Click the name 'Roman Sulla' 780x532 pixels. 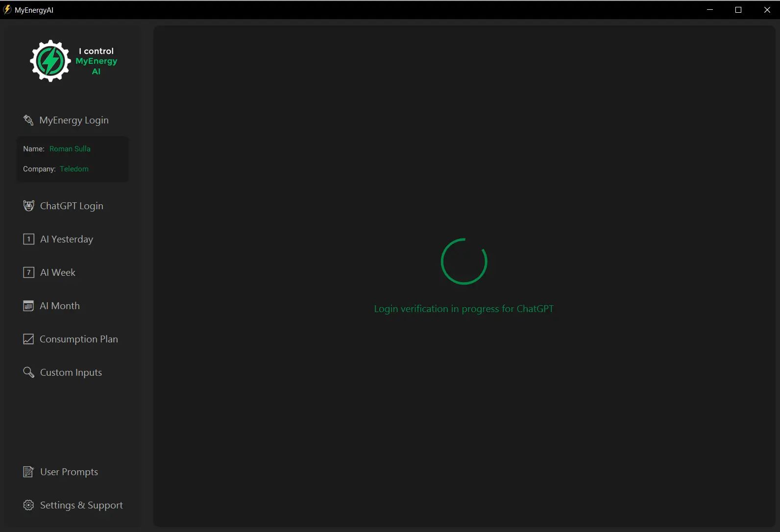(x=70, y=149)
